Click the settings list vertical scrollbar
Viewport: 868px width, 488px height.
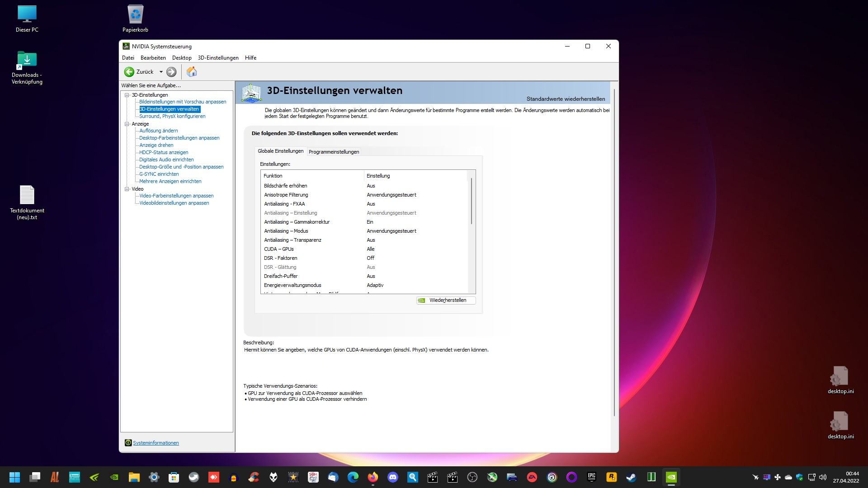(x=472, y=201)
